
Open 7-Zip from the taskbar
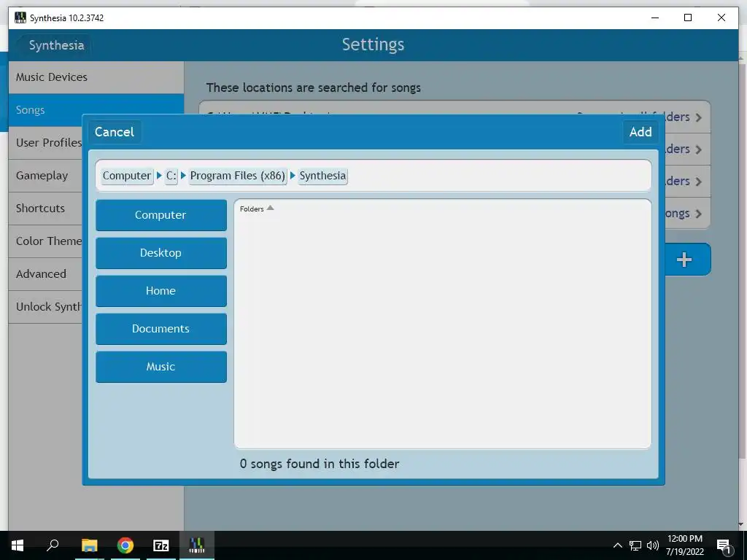[161, 545]
